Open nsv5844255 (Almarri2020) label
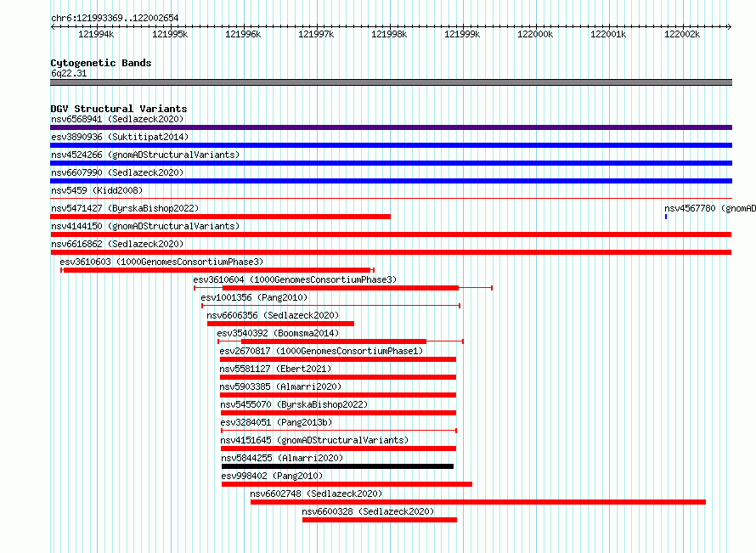The height and width of the screenshot is (553, 756). (282, 458)
